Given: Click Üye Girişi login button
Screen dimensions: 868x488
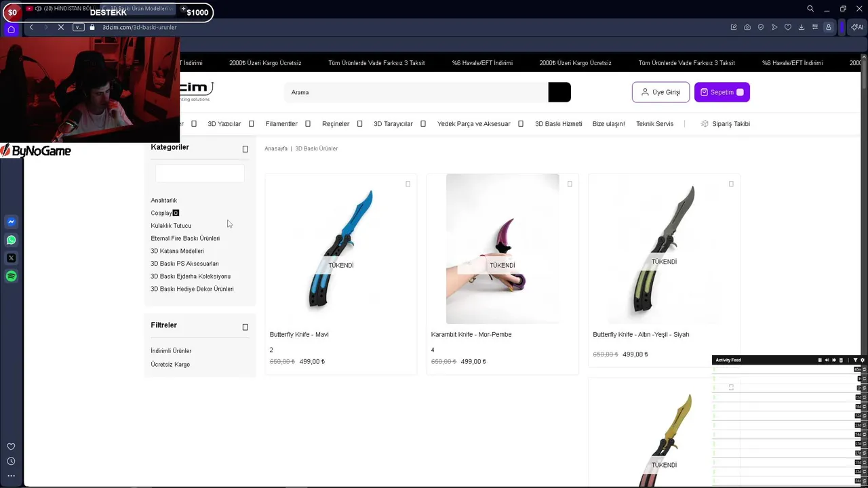Looking at the screenshot, I should [660, 92].
